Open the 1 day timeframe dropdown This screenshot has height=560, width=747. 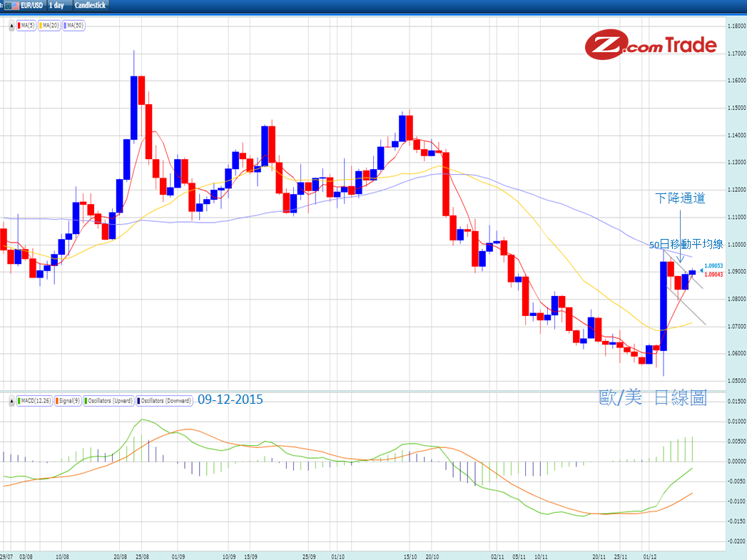click(x=56, y=6)
